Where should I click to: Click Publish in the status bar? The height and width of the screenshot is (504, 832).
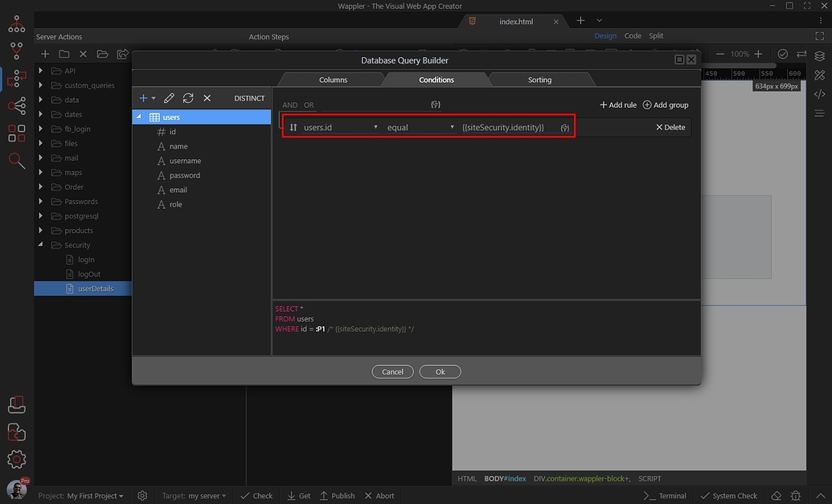[338, 495]
